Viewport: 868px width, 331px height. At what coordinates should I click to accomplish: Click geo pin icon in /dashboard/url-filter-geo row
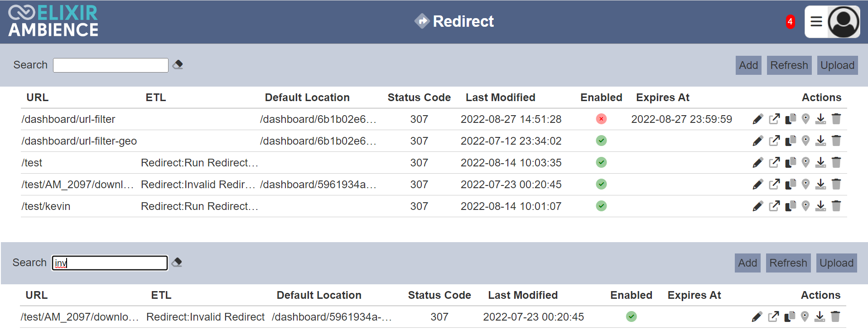(805, 141)
